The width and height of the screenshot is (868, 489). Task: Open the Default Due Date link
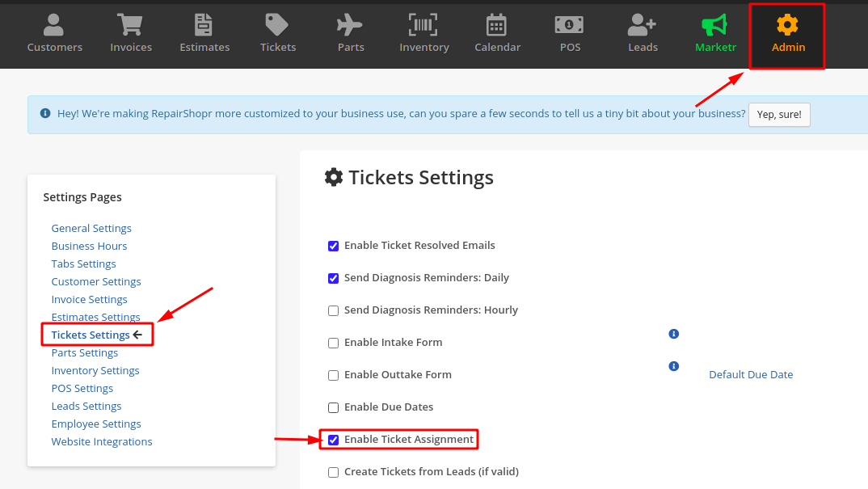coord(751,374)
